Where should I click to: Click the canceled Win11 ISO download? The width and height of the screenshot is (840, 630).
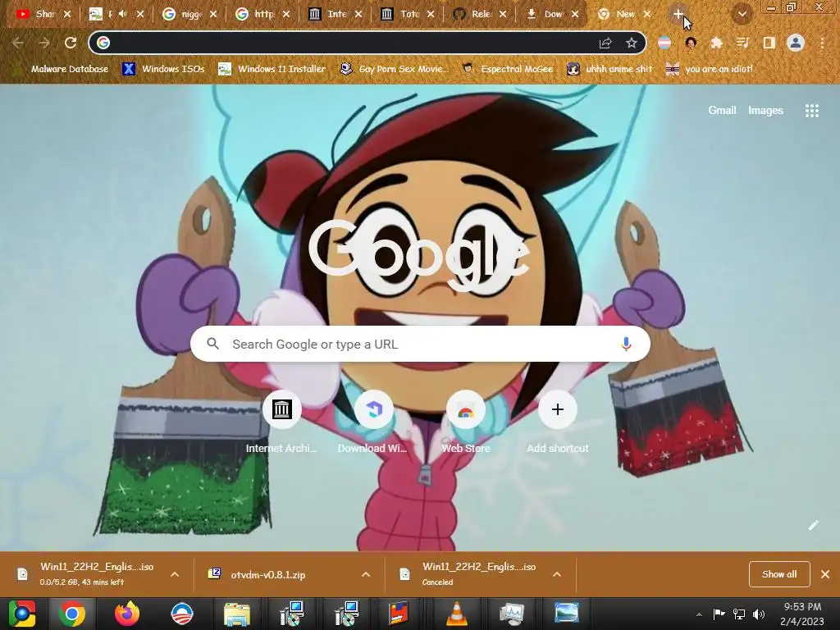[x=470, y=573]
